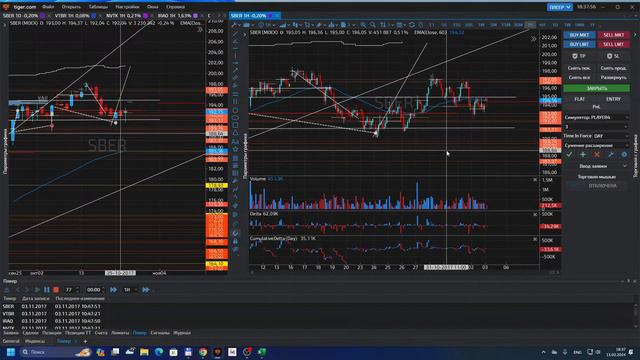640x360 pixels.
Task: Expand the double-chevron panel on SBER 1D chart
Action: click(x=200, y=29)
